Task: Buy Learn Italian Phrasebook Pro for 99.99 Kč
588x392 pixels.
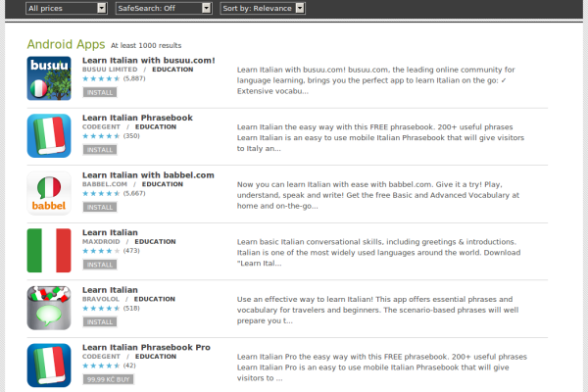Action: tap(108, 379)
